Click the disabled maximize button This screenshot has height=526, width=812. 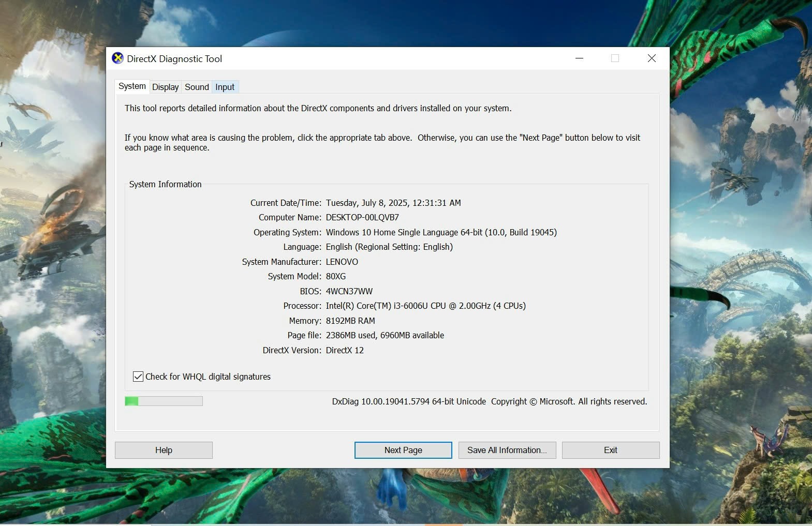point(615,58)
